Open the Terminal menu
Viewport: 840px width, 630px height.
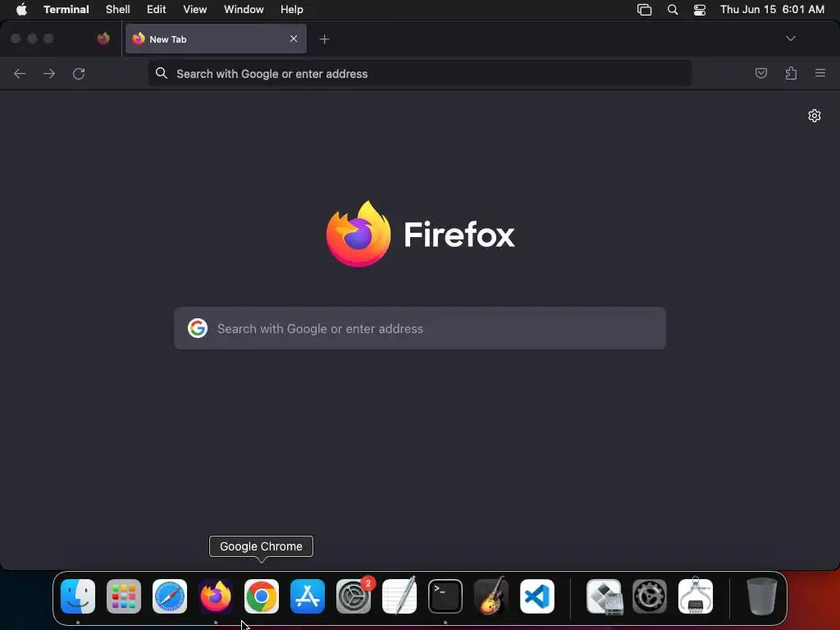coord(66,9)
